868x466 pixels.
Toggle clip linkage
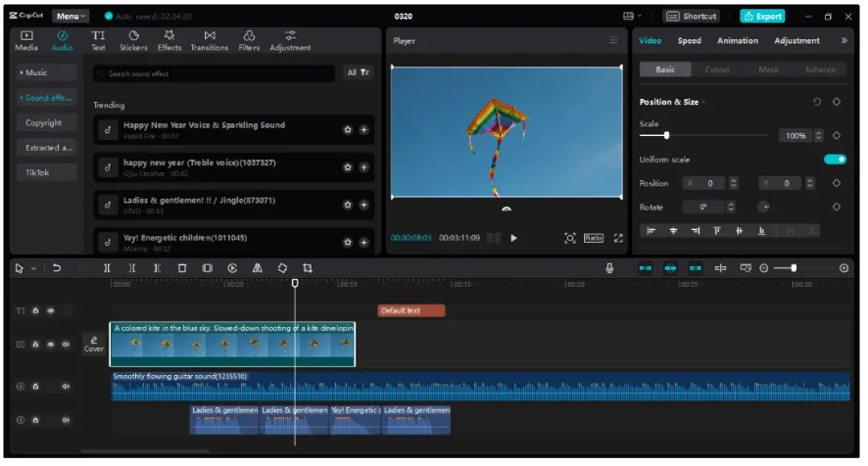point(696,268)
